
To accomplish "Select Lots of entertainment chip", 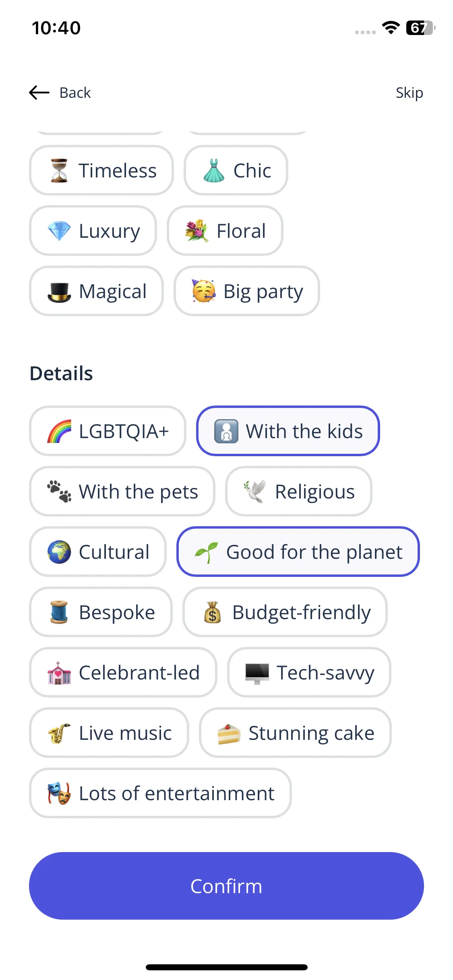I will 160,793.
